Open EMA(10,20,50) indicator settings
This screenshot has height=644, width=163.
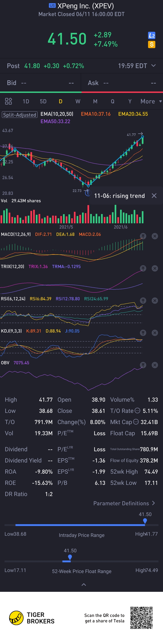click(x=57, y=114)
